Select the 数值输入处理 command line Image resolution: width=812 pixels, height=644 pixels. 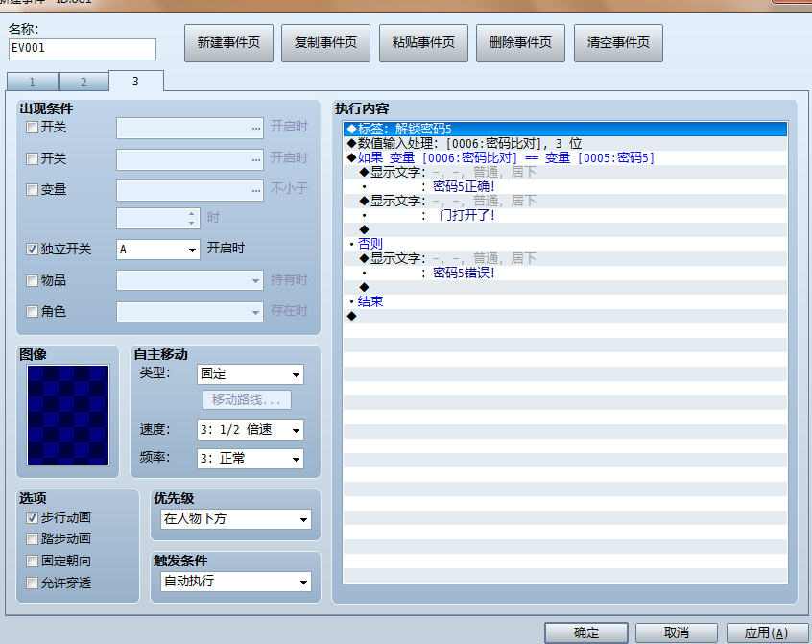click(565, 143)
